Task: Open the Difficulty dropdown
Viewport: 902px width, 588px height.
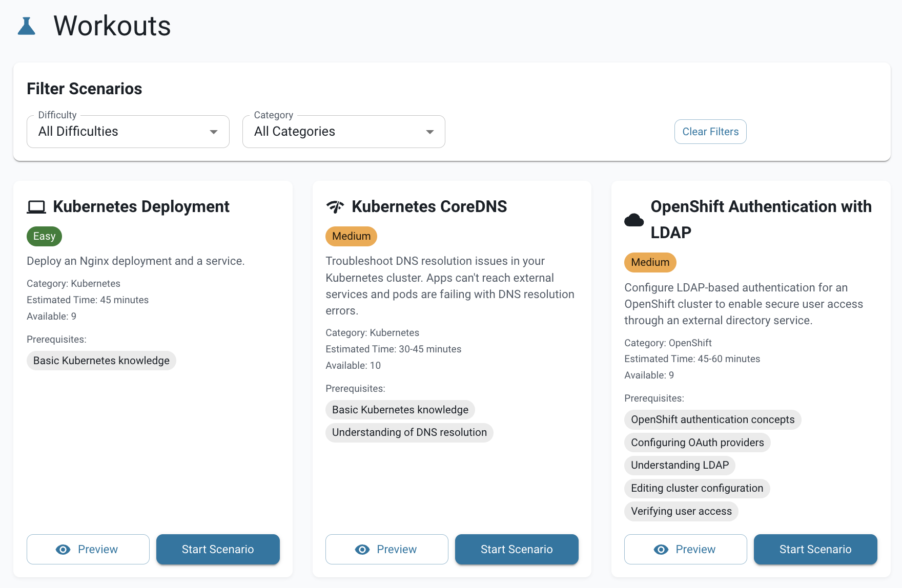Action: 128,132
